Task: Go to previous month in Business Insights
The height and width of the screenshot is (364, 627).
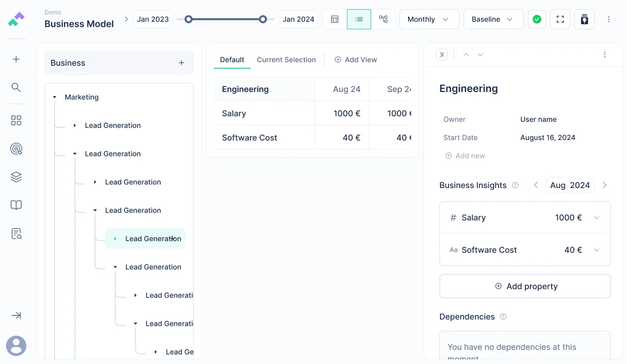Action: tap(536, 185)
